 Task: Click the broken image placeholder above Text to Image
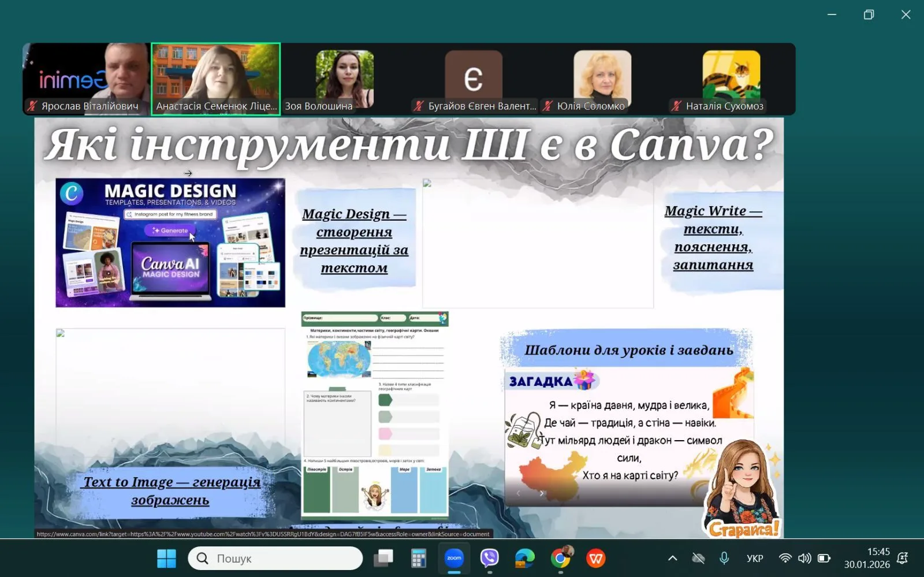[170, 393]
